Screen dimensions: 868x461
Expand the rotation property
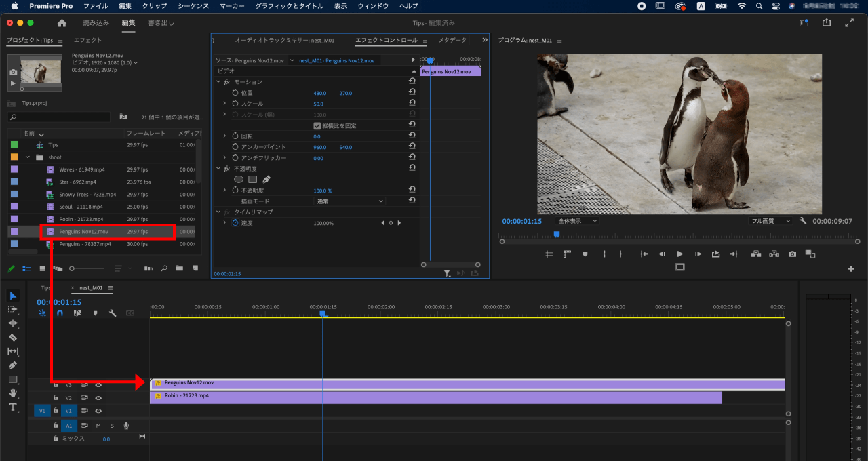(224, 136)
